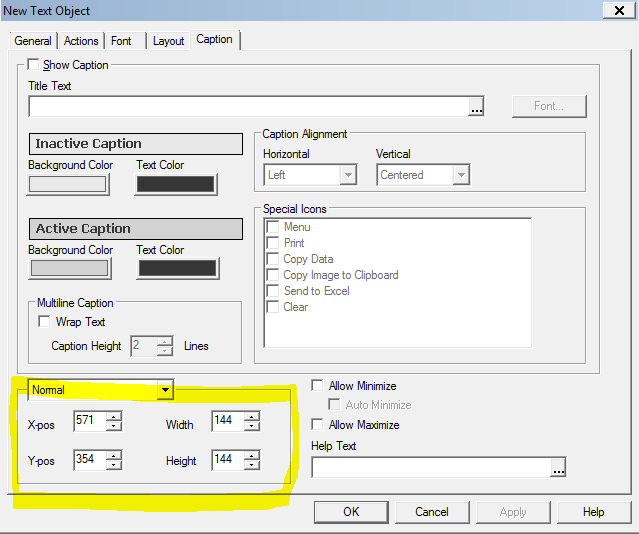639x534 pixels.
Task: Increase the Height value
Action: 252,455
